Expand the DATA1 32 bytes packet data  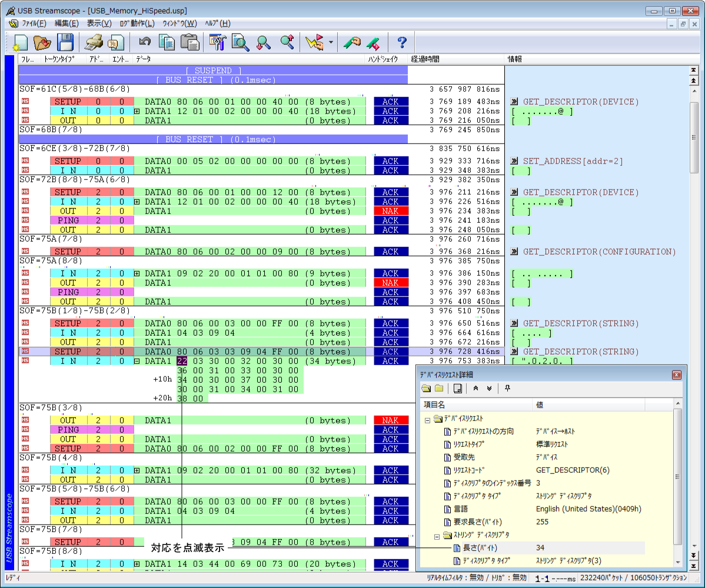coord(137,470)
